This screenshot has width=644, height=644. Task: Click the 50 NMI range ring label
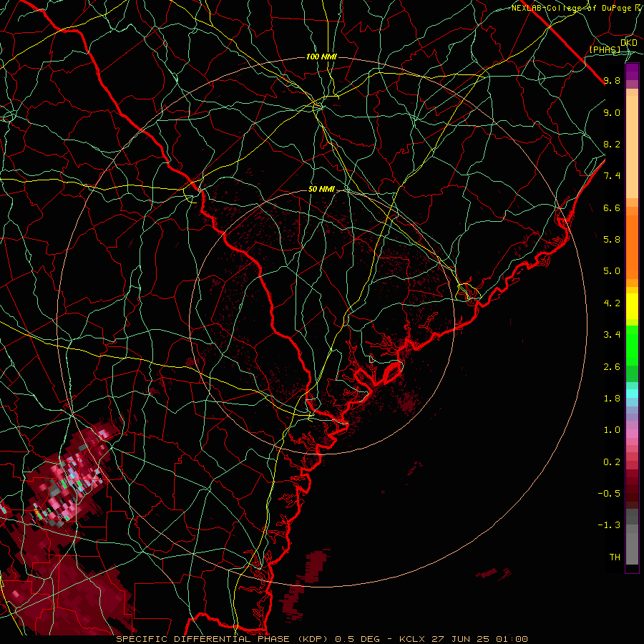click(x=321, y=190)
